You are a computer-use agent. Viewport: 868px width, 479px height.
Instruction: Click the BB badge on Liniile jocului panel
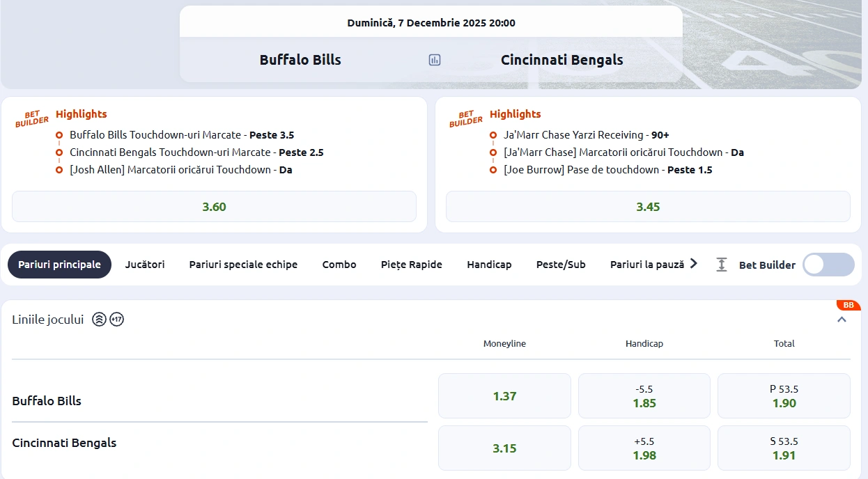(x=848, y=305)
